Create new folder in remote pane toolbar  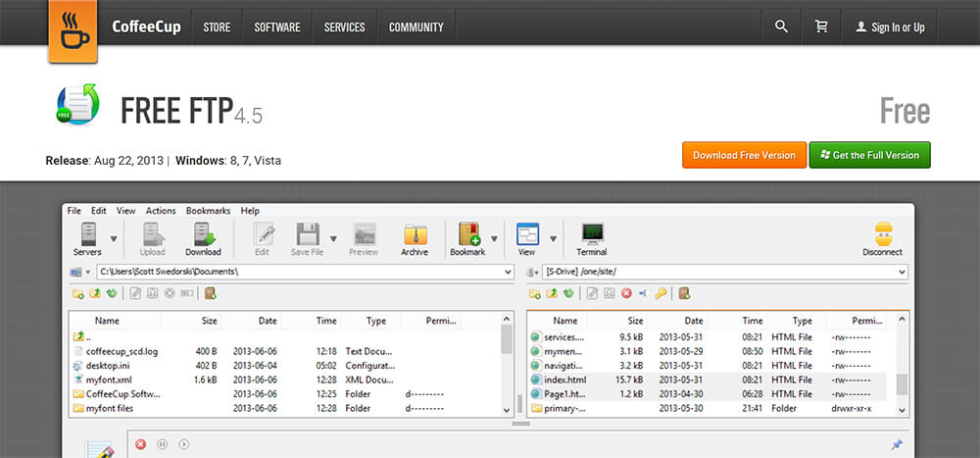pyautogui.click(x=535, y=293)
